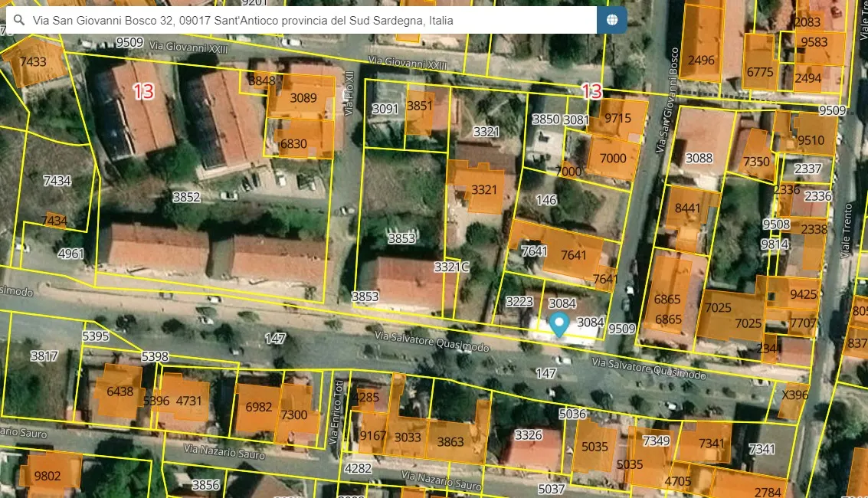Screen dimensions: 868x498
Task: Click parcel label 2337
Action: (x=807, y=169)
